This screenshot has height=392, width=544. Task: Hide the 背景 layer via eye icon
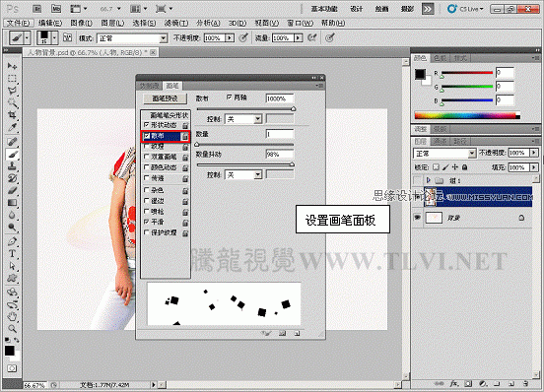tap(417, 218)
